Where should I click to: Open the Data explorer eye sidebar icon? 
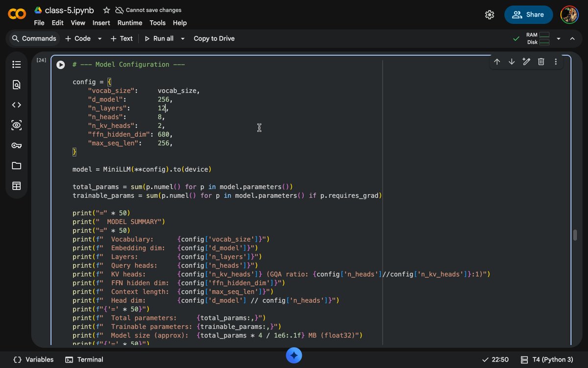(x=17, y=125)
